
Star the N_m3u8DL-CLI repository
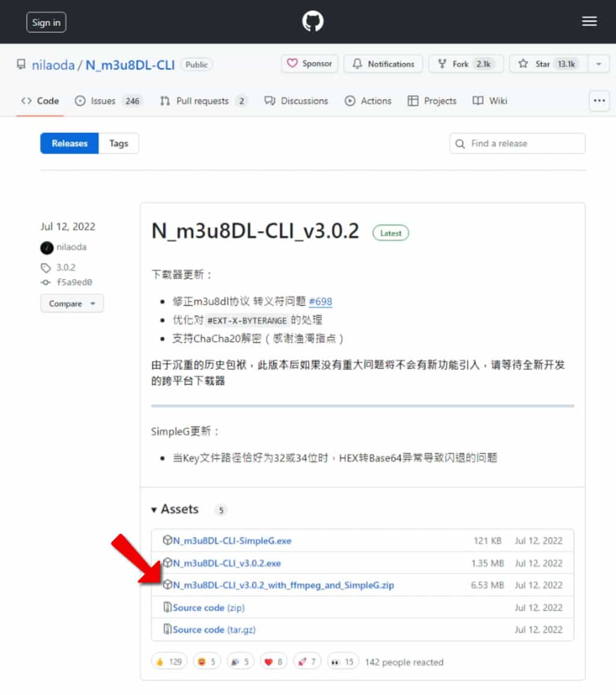pos(549,64)
